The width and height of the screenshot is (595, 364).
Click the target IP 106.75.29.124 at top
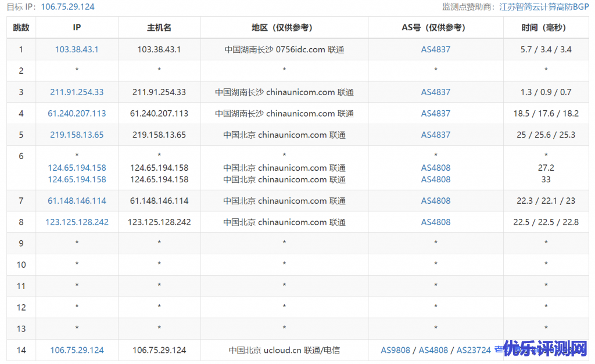(67, 7)
